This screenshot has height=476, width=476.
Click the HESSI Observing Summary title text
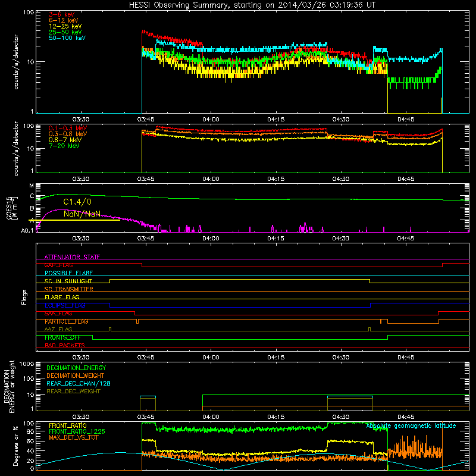[x=252, y=5]
